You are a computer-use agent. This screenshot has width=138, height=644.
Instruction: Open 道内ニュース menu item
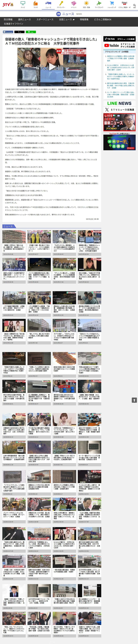point(24,20)
